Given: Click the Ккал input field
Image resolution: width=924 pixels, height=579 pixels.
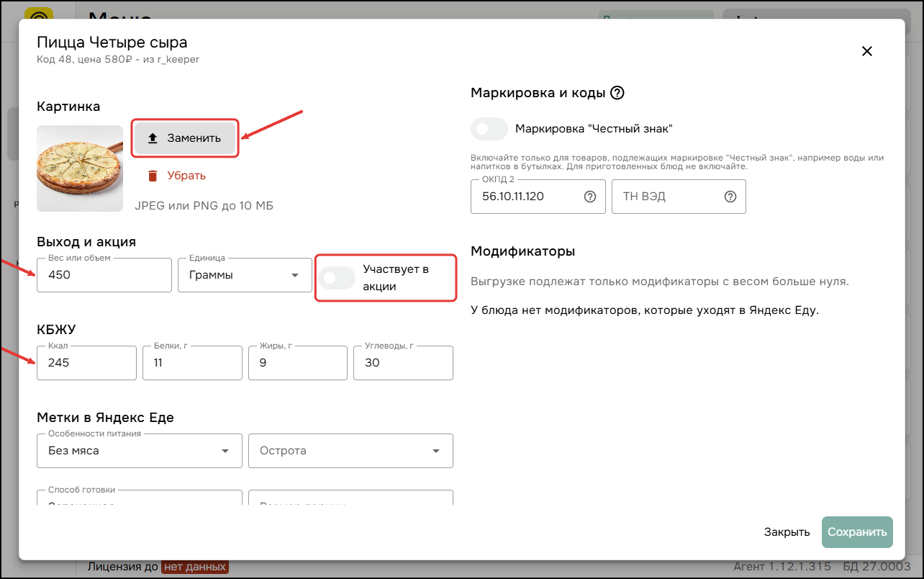Looking at the screenshot, I should tap(86, 363).
